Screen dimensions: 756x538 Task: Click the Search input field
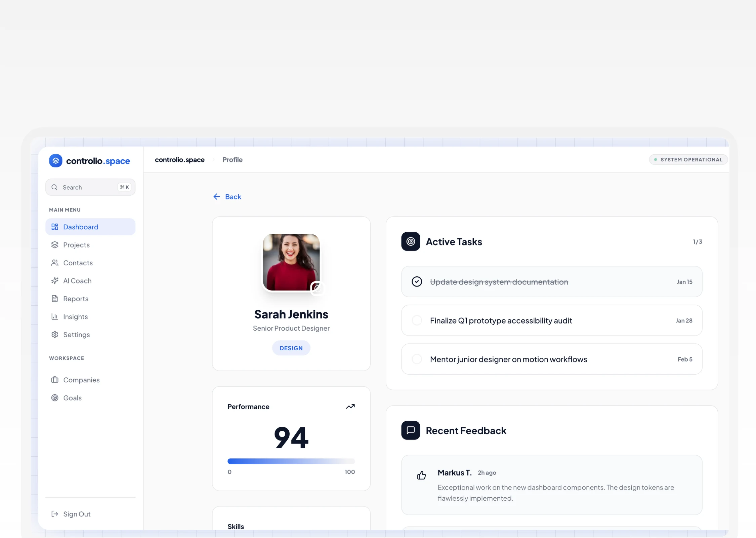point(88,187)
